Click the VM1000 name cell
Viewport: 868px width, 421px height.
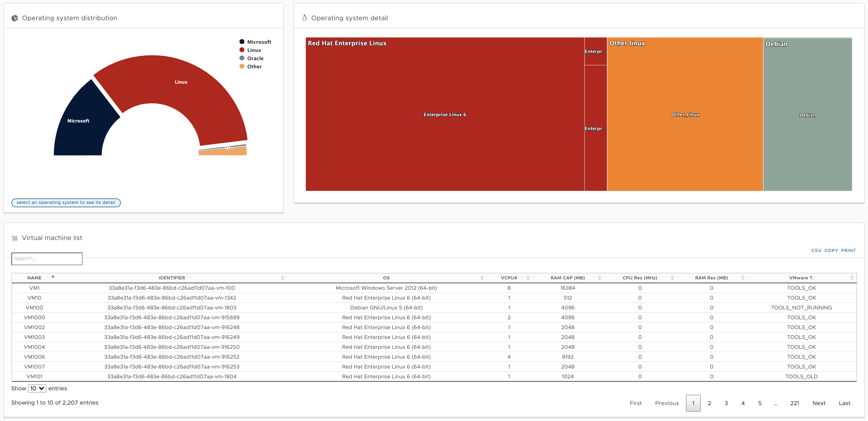point(34,317)
